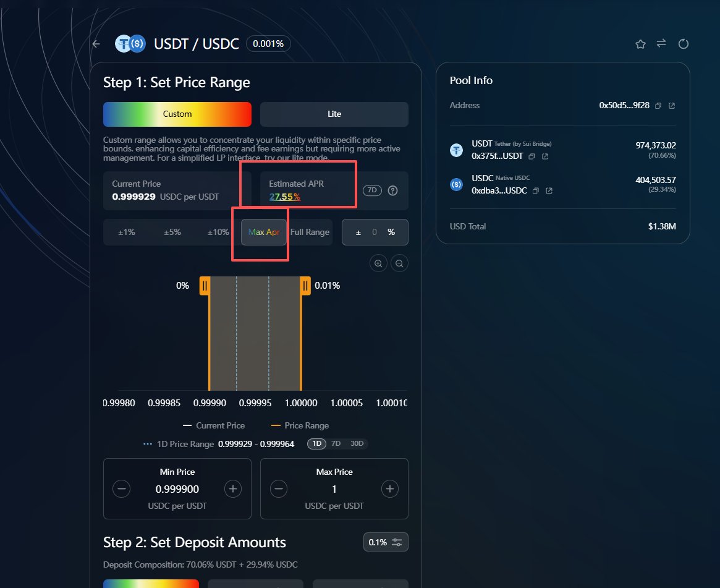The image size is (720, 588).
Task: Select 7D price range period
Action: [336, 443]
